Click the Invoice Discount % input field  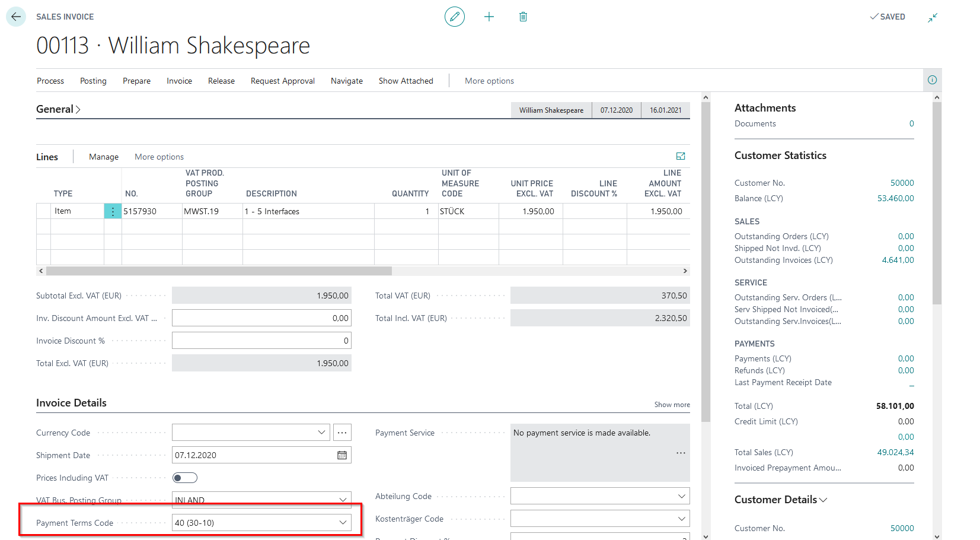point(261,341)
